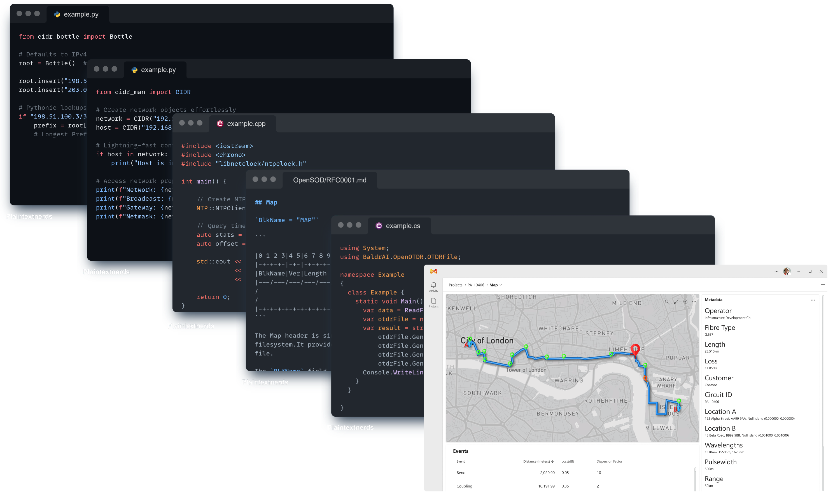Open the map's more options ellipsis
The width and height of the screenshot is (840, 504).
pyautogui.click(x=694, y=302)
